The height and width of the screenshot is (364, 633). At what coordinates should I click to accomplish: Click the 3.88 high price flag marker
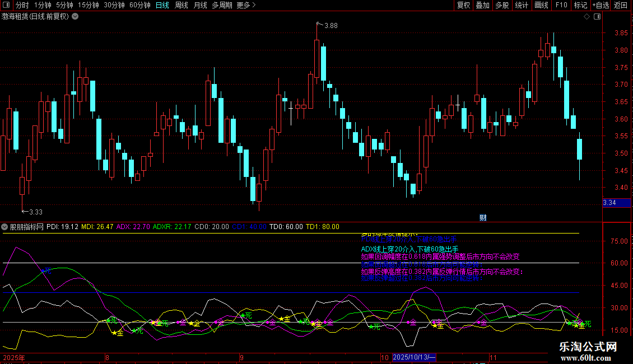click(x=328, y=25)
